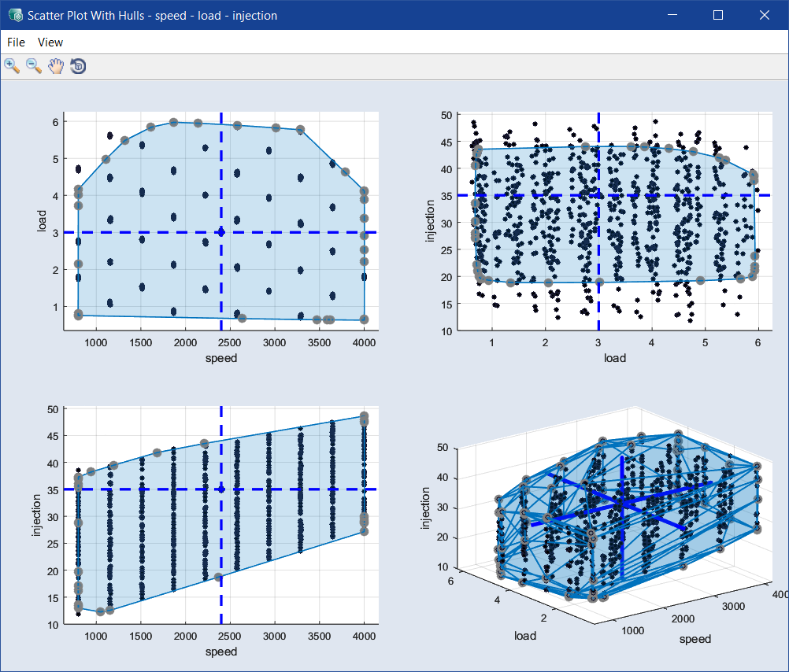
Task: Close the Scatter Plot With Hulls window
Action: point(764,15)
